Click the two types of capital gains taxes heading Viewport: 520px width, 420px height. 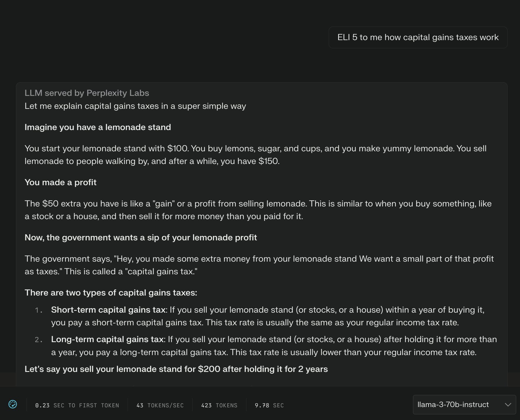point(111,293)
